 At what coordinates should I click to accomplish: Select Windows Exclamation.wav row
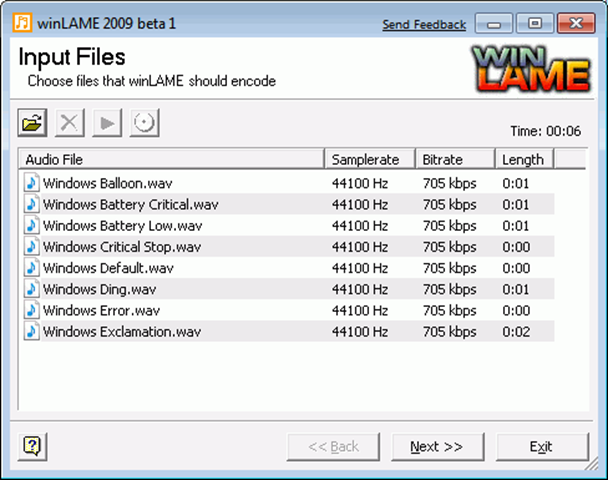(122, 331)
